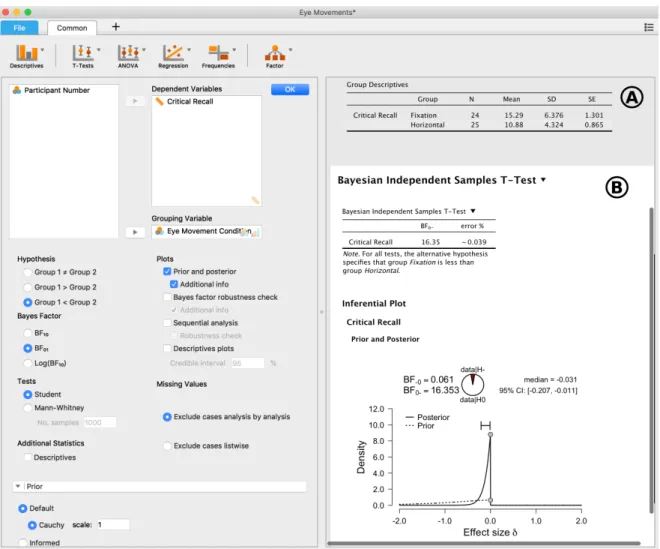This screenshot has width=660, height=549.
Task: Open the Regression analysis menu
Action: tap(173, 56)
